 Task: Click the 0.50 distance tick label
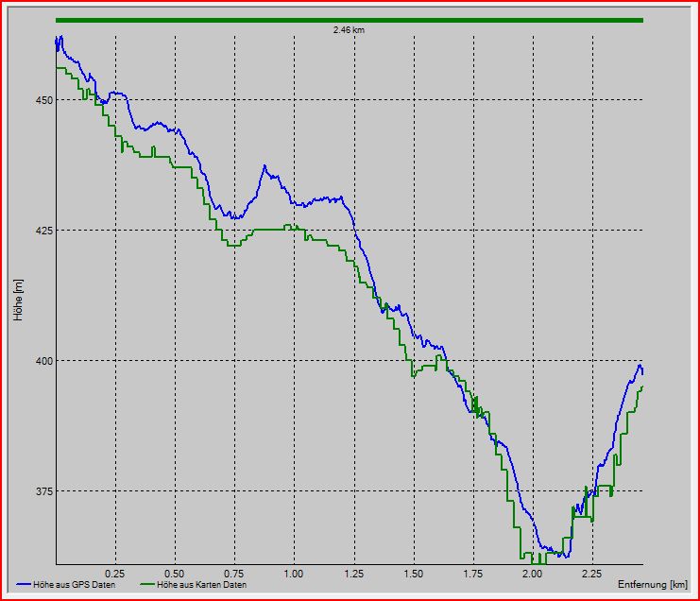tap(175, 574)
